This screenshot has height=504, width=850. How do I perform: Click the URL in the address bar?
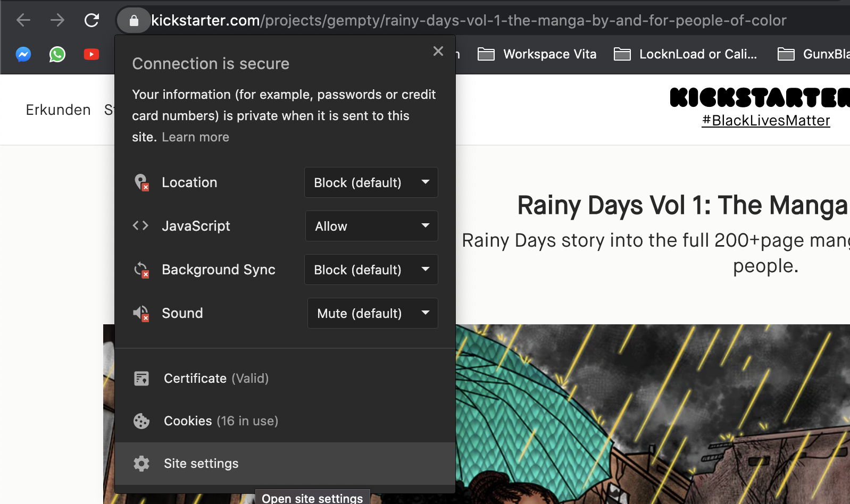click(469, 21)
